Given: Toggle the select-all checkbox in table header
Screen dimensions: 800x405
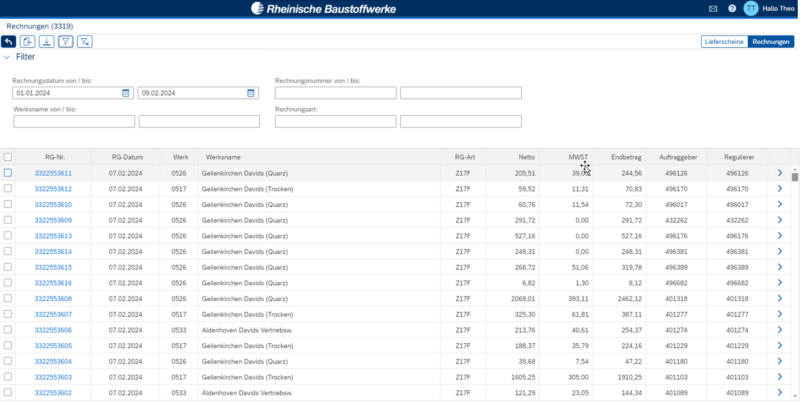Looking at the screenshot, I should (x=8, y=157).
